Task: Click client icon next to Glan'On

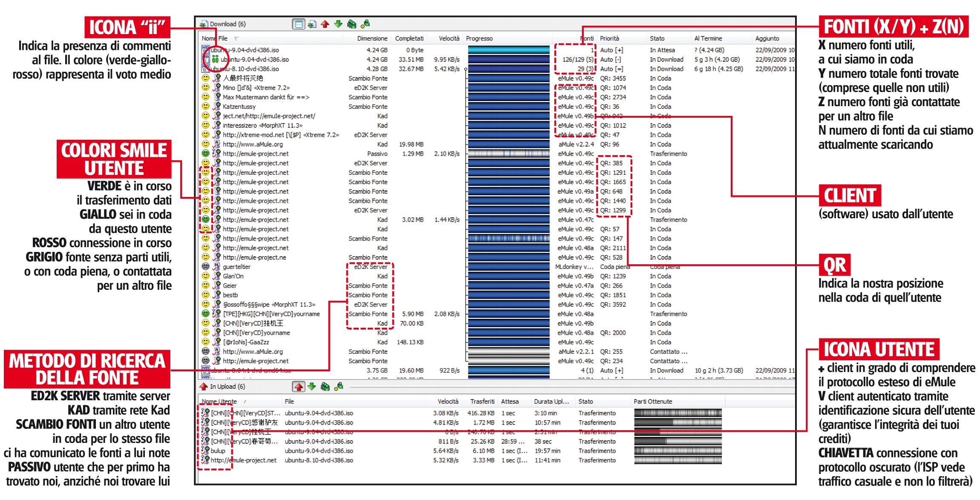Action: coord(216,276)
